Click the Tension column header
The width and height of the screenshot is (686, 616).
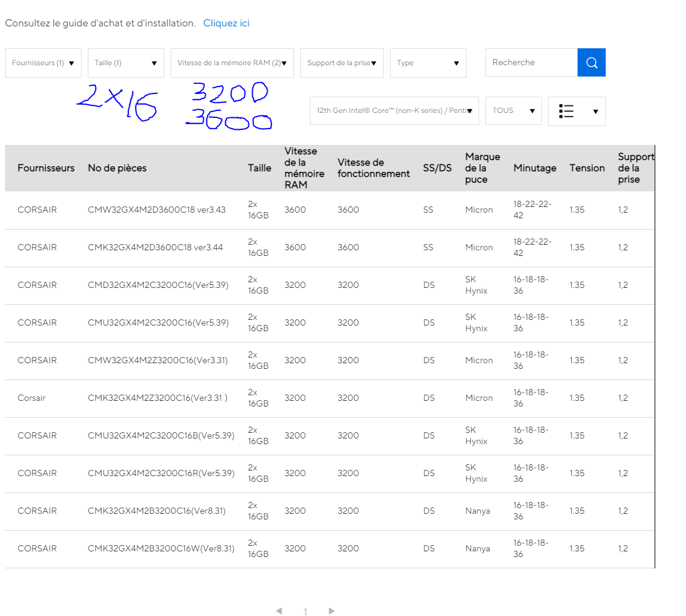coord(587,168)
